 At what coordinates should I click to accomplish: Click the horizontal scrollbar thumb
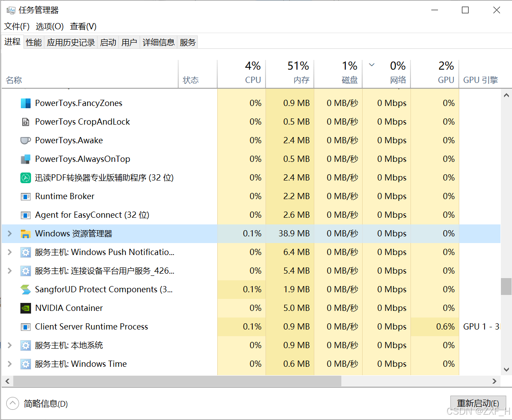(x=177, y=381)
